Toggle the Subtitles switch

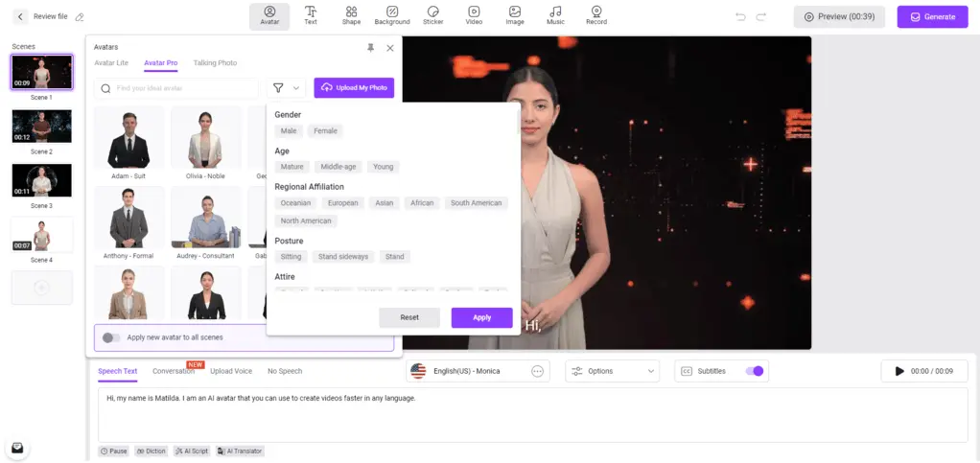(755, 371)
